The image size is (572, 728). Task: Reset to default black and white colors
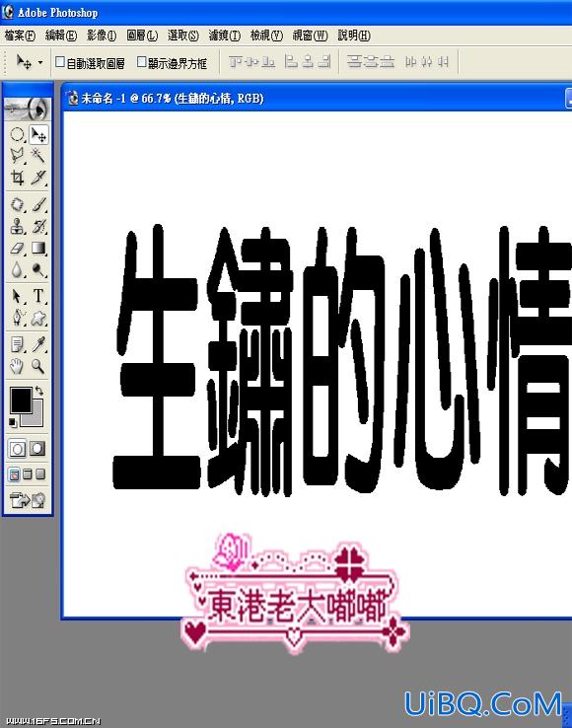click(13, 422)
